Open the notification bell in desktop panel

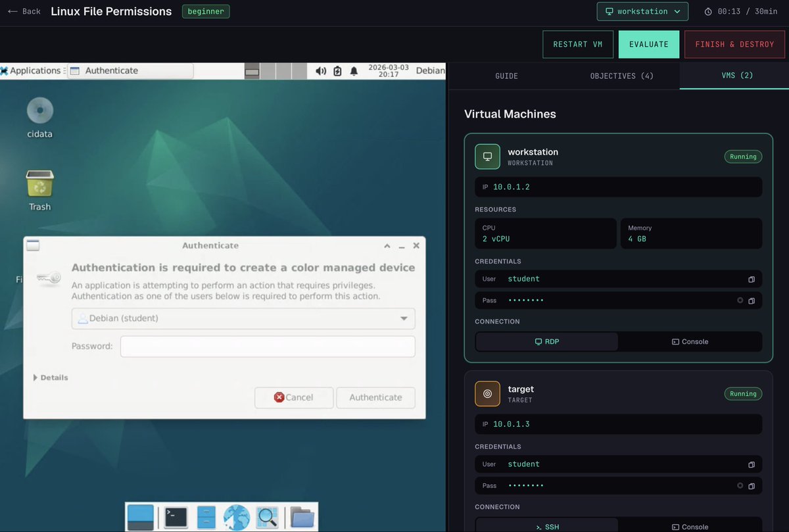(354, 71)
